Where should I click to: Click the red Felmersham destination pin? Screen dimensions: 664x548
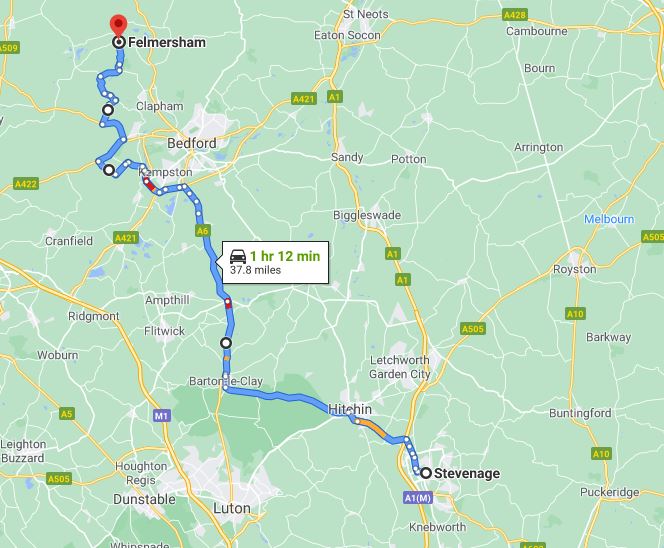point(119,26)
